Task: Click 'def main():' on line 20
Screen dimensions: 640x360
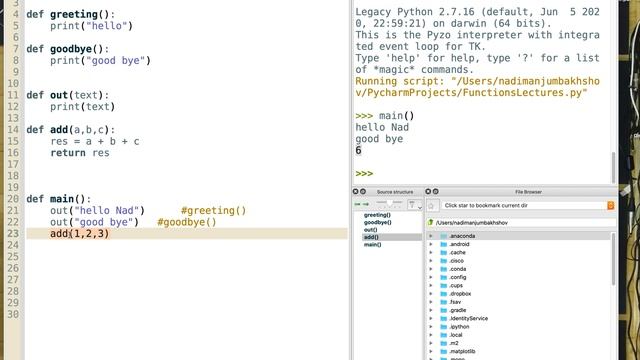Action: 59,199
